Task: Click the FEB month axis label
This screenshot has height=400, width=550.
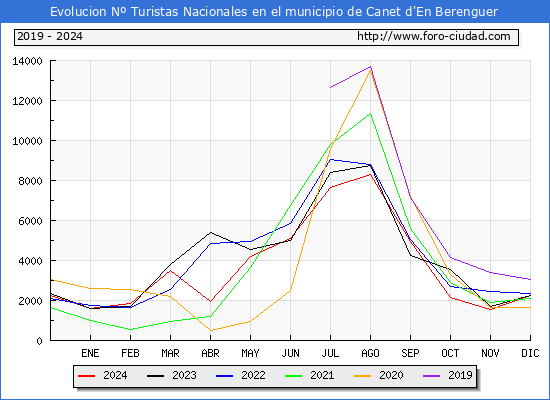Action: tap(130, 353)
